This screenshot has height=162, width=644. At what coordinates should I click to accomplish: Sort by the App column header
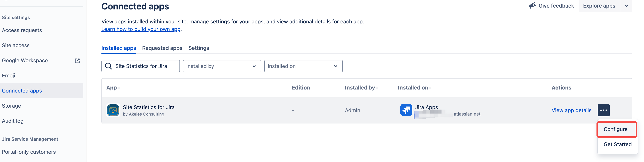(x=111, y=88)
